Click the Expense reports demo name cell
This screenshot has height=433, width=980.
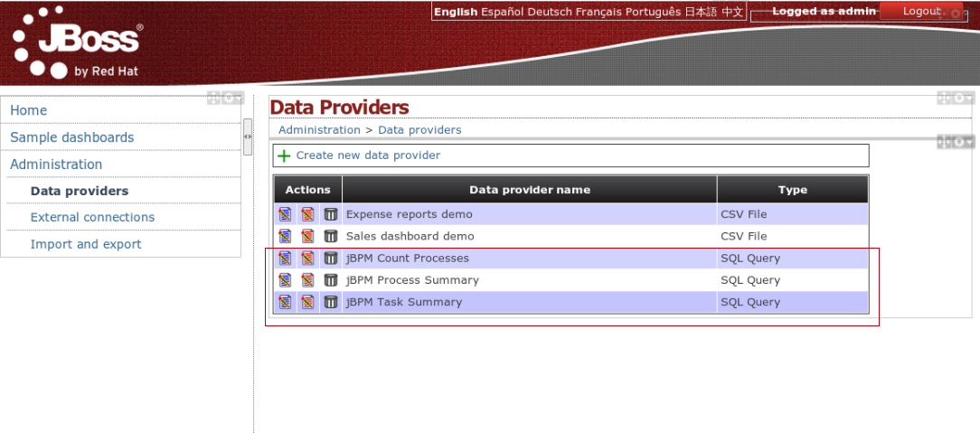[530, 214]
